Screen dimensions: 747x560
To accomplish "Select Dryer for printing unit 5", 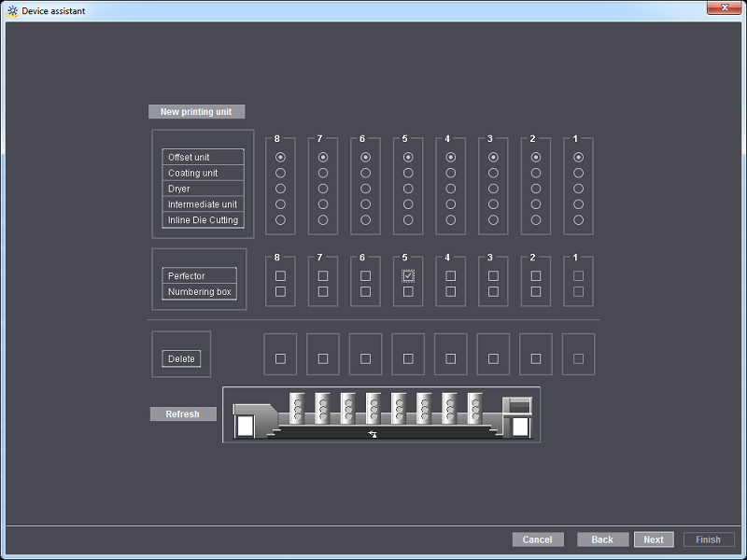I will point(407,189).
